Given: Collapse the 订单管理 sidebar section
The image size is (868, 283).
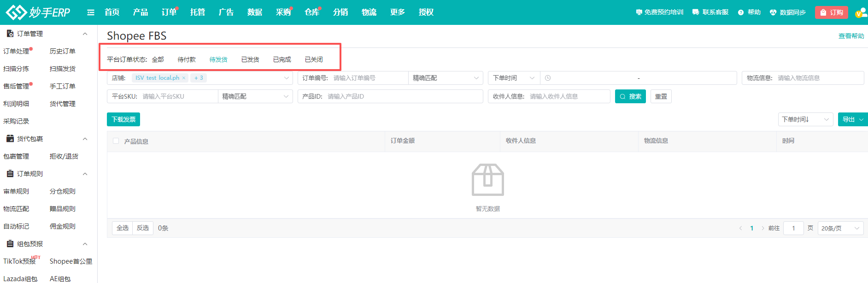Looking at the screenshot, I should coord(85,34).
